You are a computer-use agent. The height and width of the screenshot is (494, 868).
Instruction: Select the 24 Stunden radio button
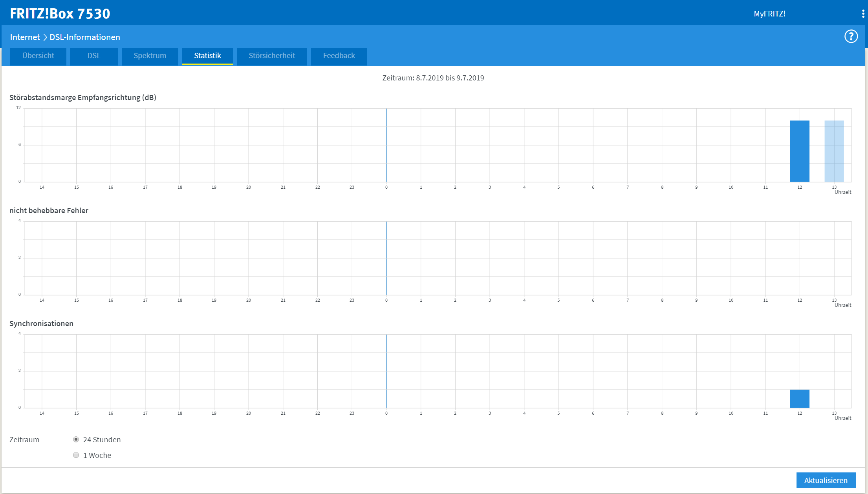(76, 439)
